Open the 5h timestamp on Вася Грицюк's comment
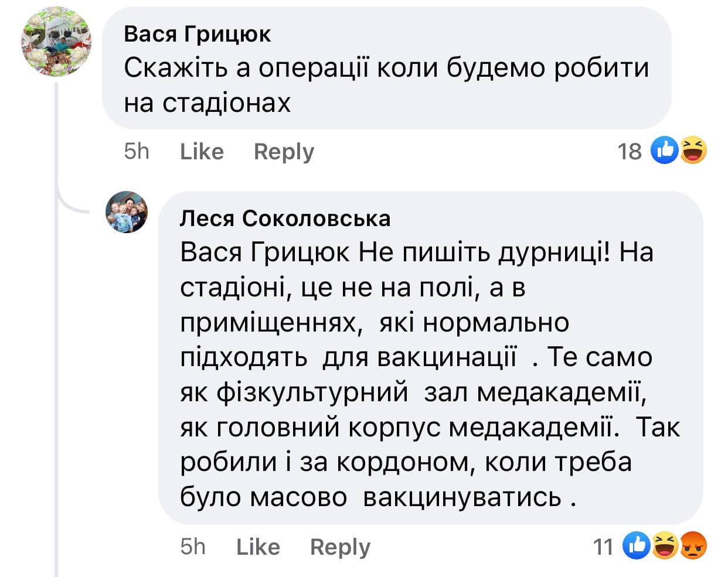Viewport: 728px width, 577px height. [x=137, y=152]
